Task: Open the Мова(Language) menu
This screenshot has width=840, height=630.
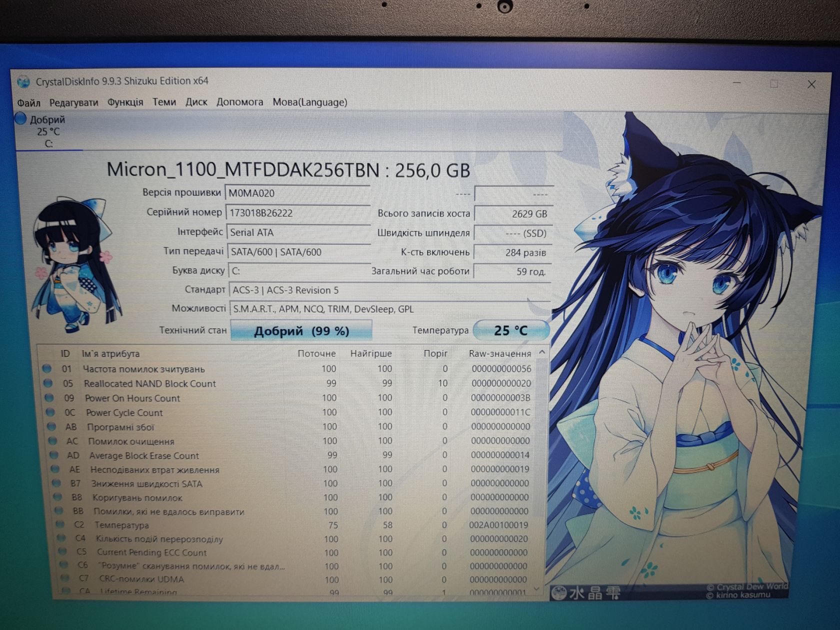Action: pyautogui.click(x=309, y=102)
